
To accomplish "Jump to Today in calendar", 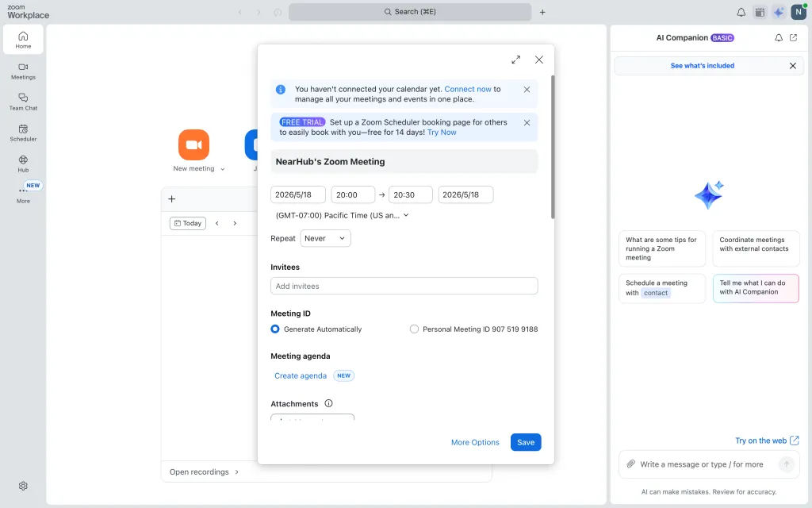I will click(x=187, y=223).
